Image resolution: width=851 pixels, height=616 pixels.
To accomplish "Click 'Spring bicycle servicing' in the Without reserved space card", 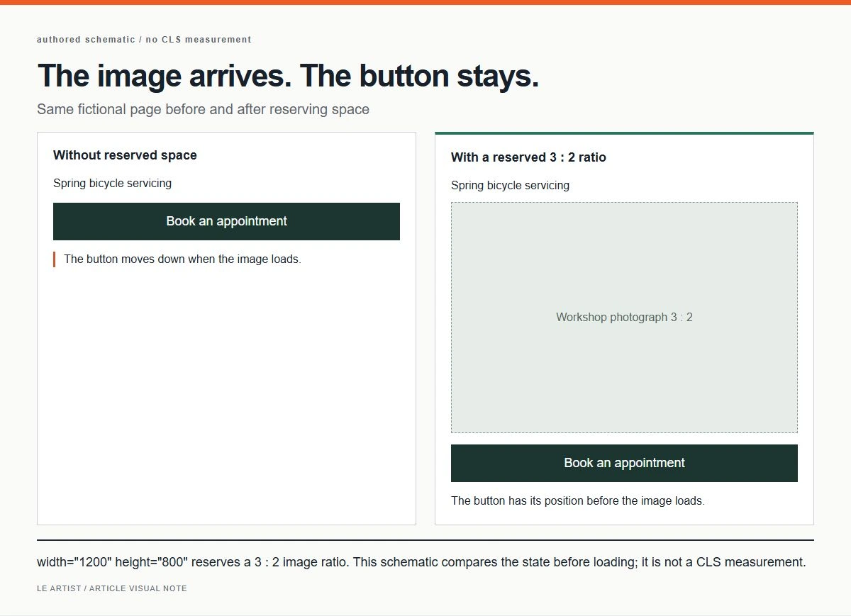I will click(x=112, y=184).
